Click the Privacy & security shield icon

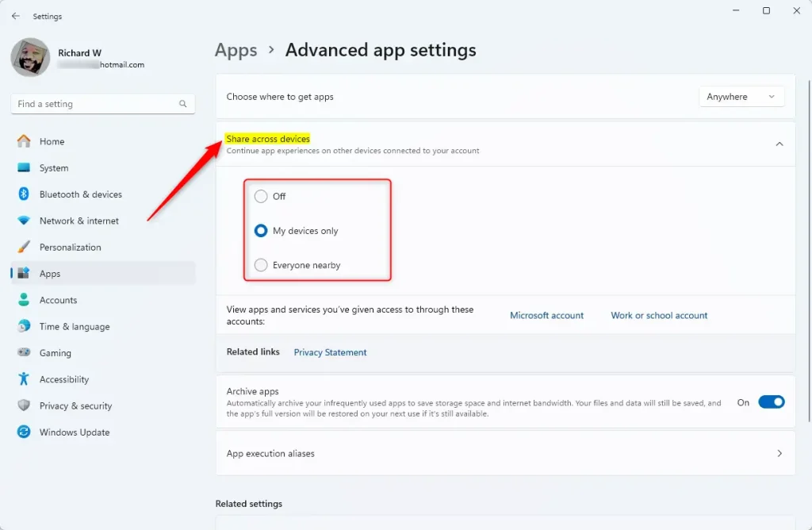pos(24,405)
